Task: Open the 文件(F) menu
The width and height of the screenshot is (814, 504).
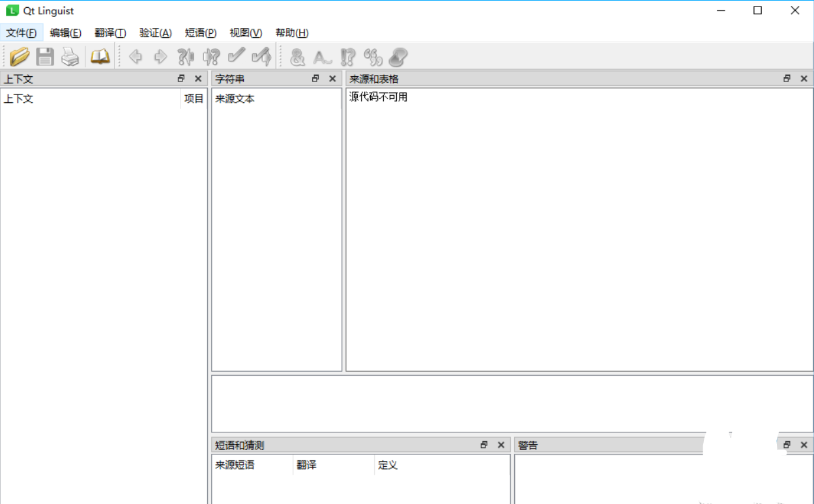Action: [x=22, y=33]
